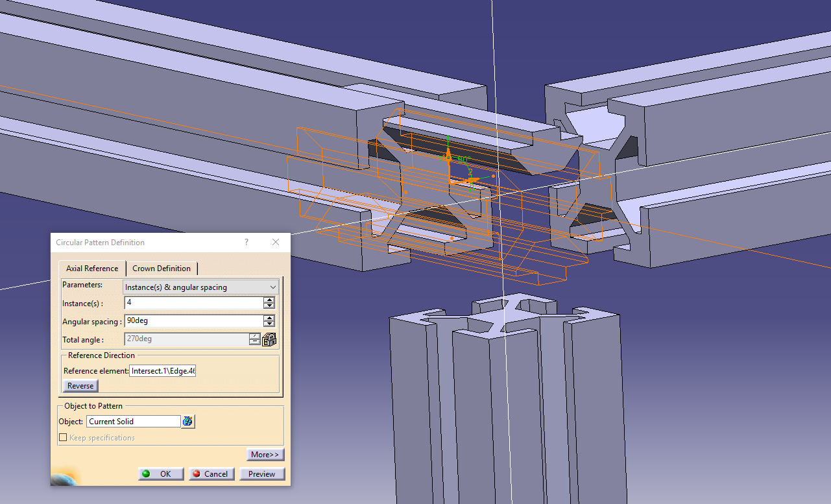Switch to the Crown Definition tab
The height and width of the screenshot is (504, 831).
click(161, 268)
